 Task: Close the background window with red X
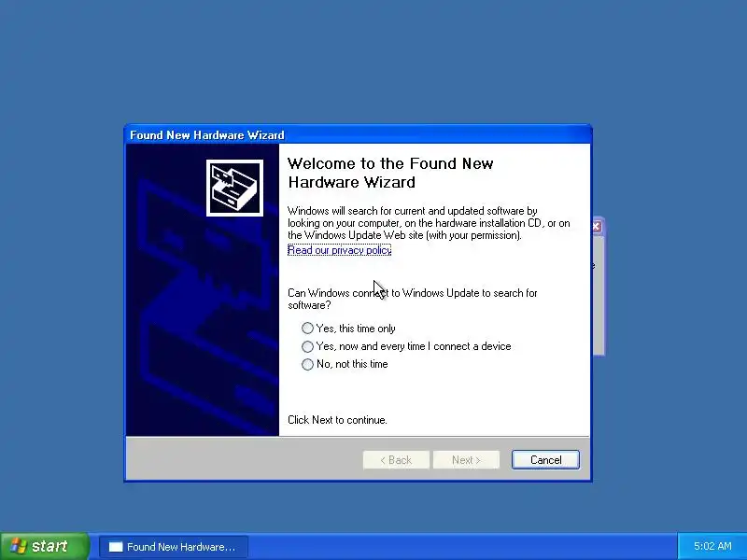click(597, 227)
